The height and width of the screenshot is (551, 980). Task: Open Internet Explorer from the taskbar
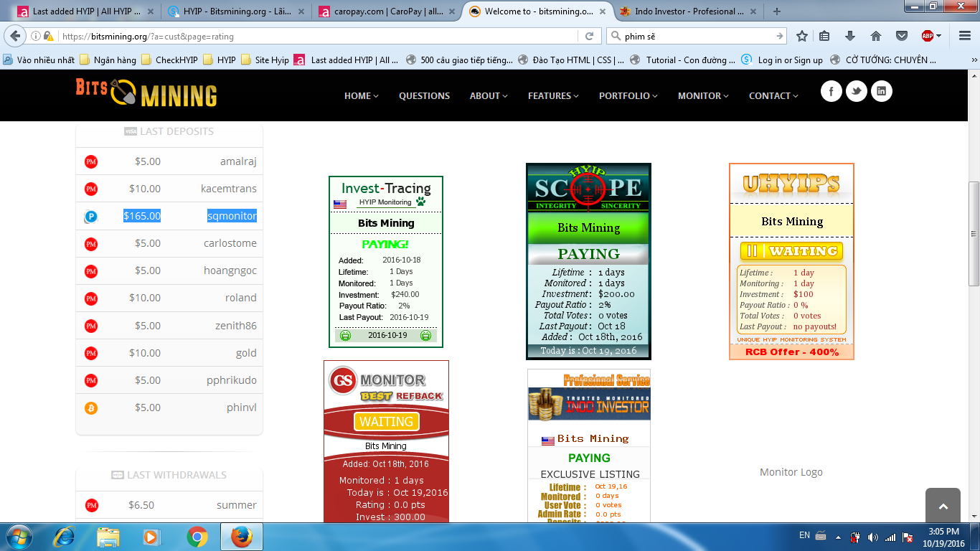[65, 537]
